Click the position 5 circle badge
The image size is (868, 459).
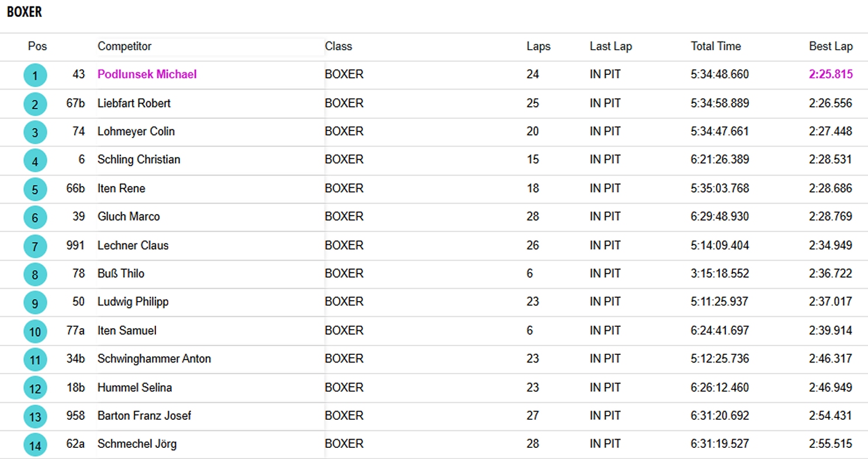35,189
